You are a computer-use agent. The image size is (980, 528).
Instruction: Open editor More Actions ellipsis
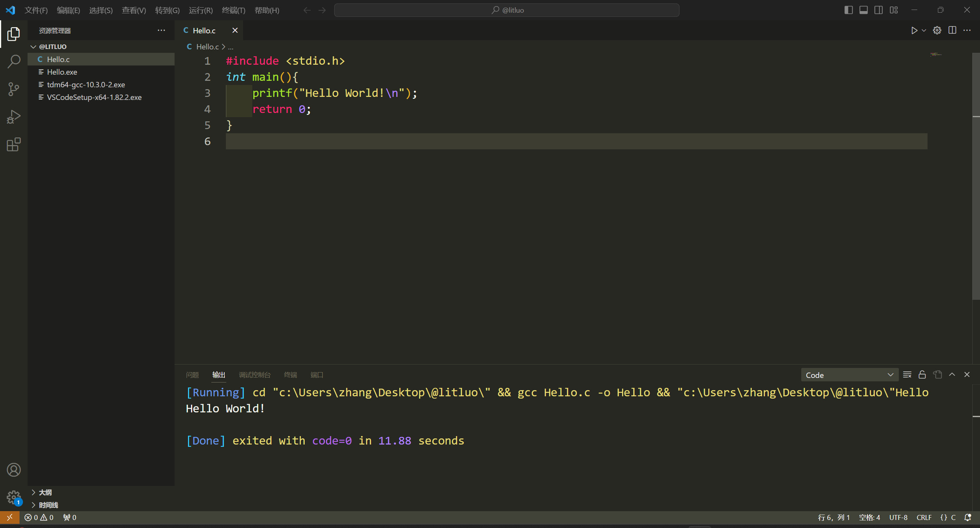(967, 30)
